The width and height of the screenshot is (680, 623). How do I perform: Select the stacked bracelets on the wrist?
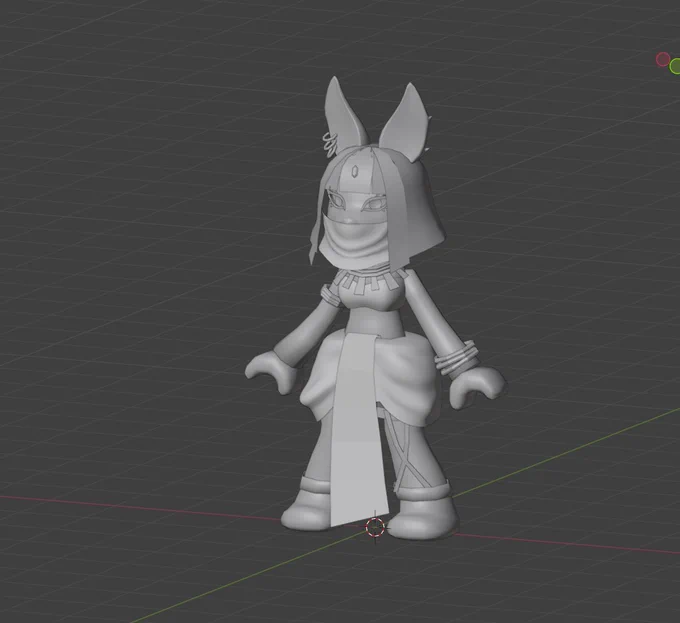[456, 358]
